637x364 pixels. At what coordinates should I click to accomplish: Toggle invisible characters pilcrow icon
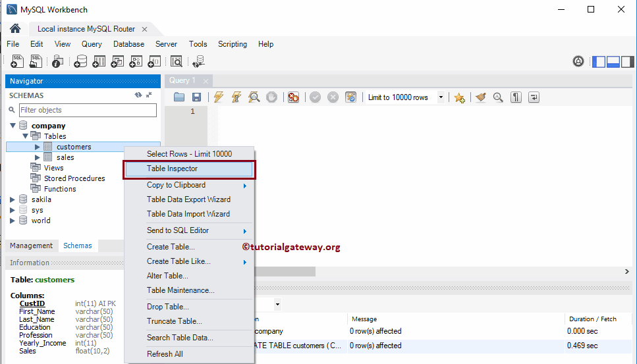(516, 97)
